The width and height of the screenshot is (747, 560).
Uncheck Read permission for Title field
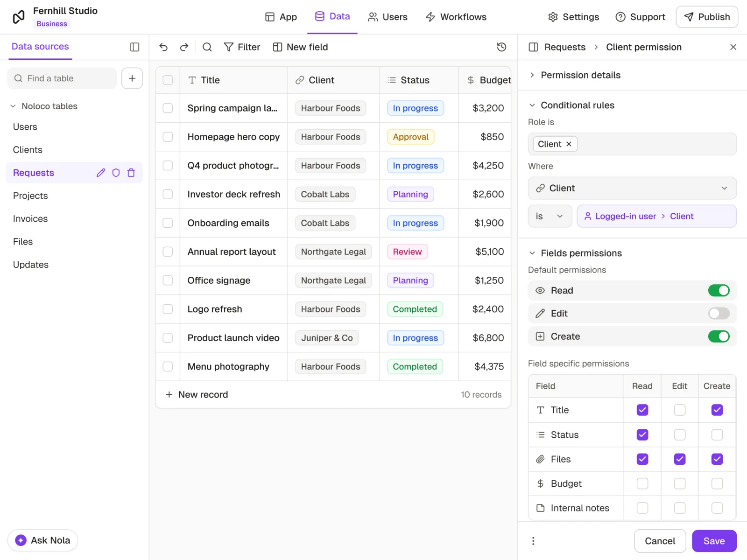[x=642, y=410]
